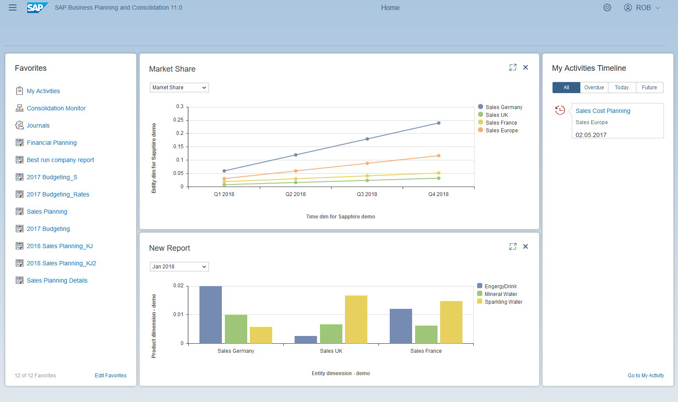Screen dimensions: 678x402
Task: Open the Market Share selection dropdown
Action: click(x=179, y=87)
